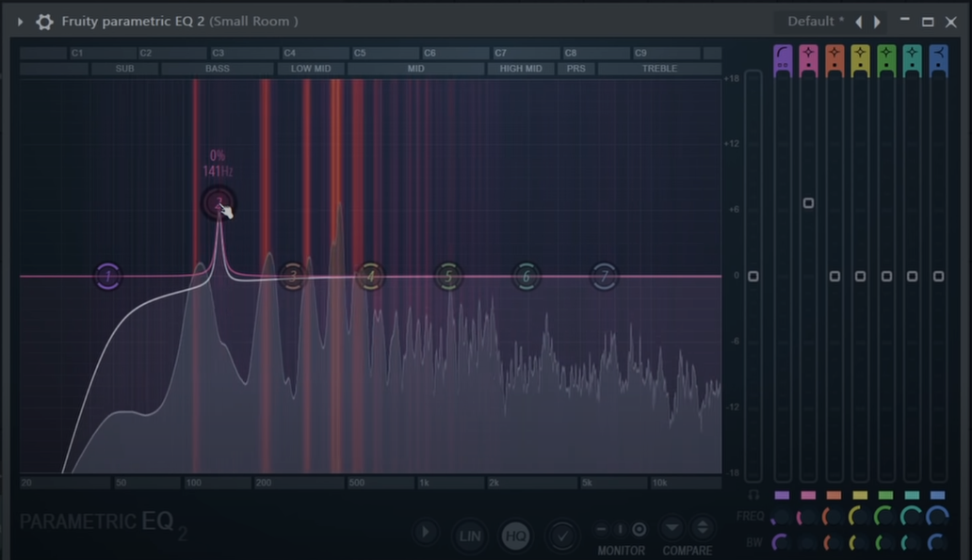Click the band 7 node on the graph
972x560 pixels.
[604, 277]
